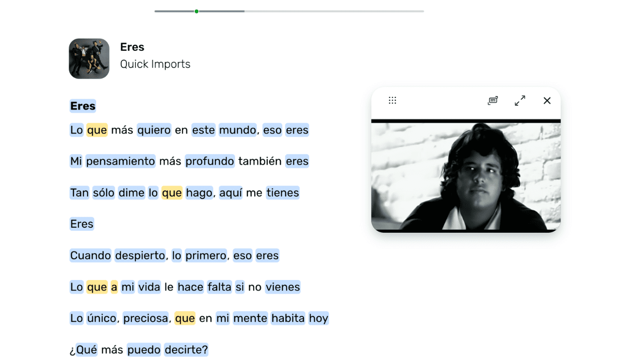Image resolution: width=644 pixels, height=362 pixels.
Task: Select the word "vienes"
Action: click(282, 287)
